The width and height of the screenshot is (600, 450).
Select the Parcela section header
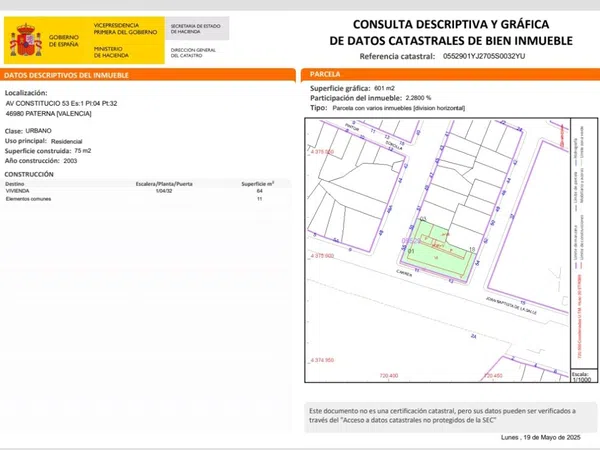point(327,75)
